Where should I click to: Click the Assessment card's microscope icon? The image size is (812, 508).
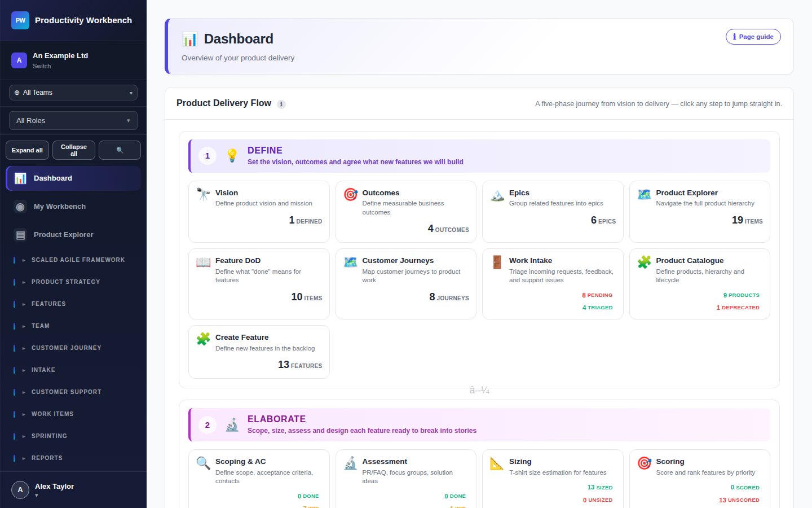(x=350, y=463)
